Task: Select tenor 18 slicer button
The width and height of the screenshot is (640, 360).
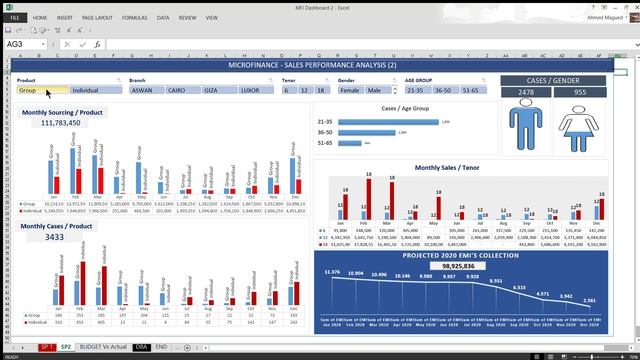Action: (x=322, y=90)
